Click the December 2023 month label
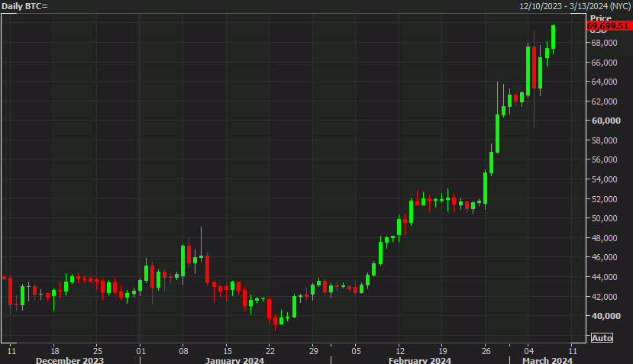 click(x=69, y=360)
